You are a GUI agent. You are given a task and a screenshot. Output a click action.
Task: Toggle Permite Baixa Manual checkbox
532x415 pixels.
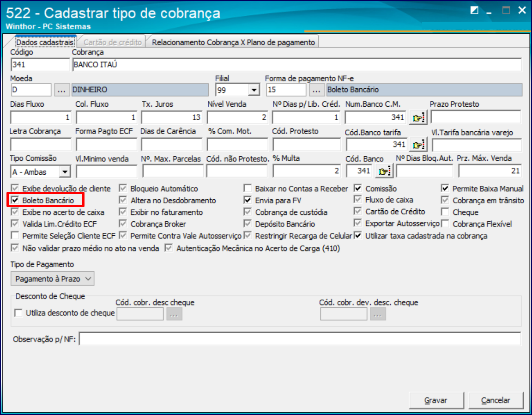pos(445,188)
